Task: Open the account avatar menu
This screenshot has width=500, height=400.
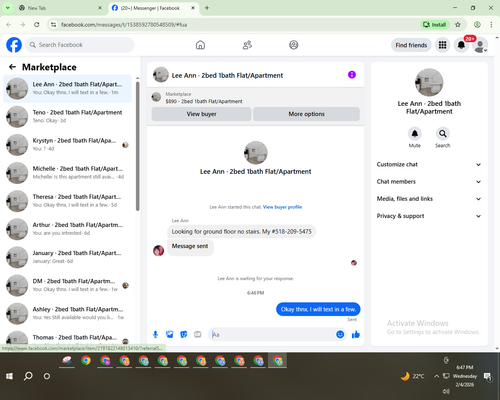Action: 480,45
